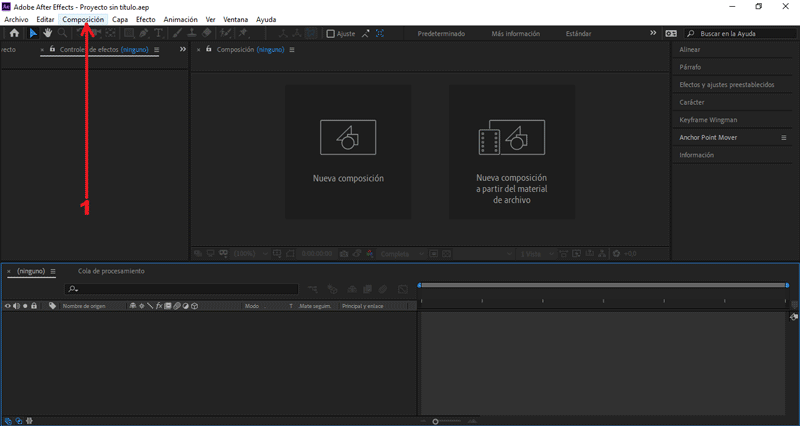Select the Estándar workspace
800x426 pixels.
click(x=579, y=34)
